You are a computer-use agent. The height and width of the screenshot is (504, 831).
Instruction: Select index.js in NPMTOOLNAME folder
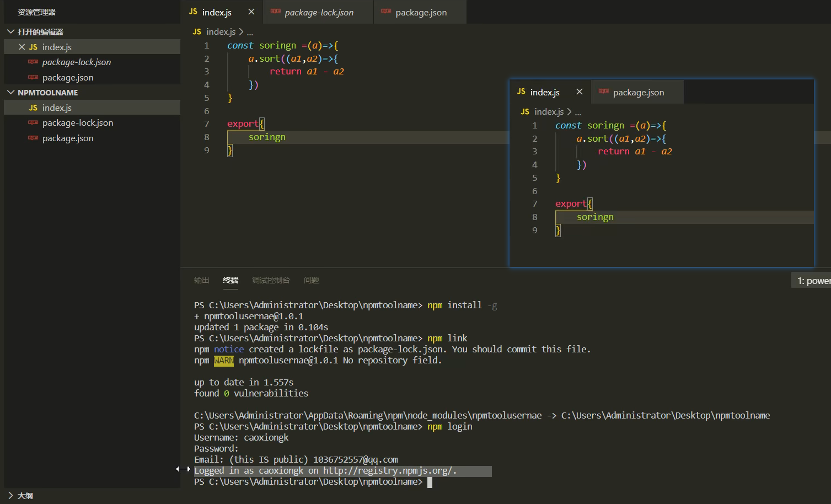(92, 108)
